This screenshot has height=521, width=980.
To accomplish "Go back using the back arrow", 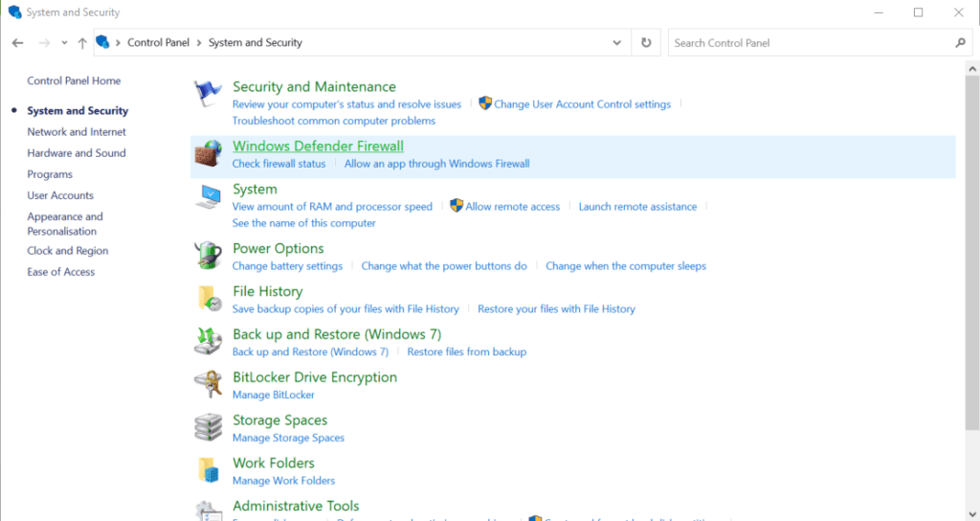I will pos(17,43).
